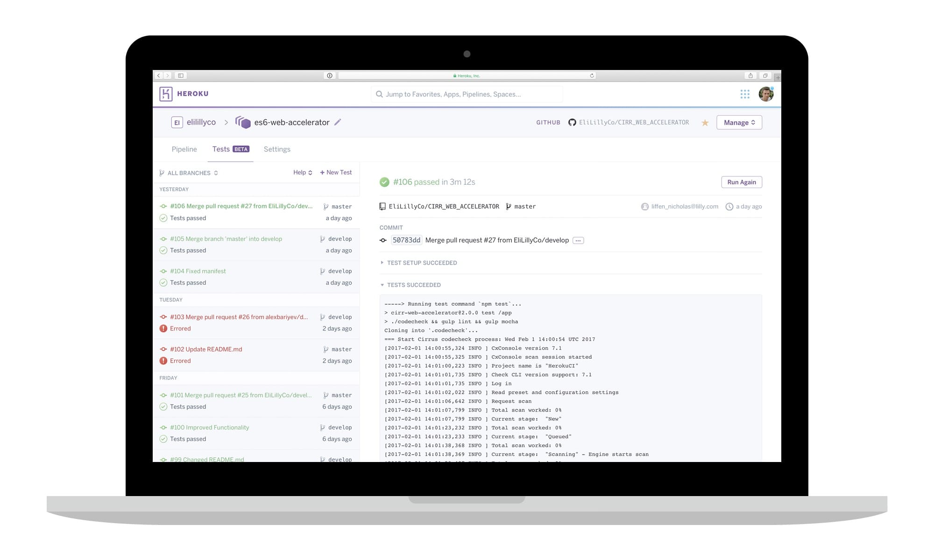Screen dimensions: 934x560
Task: Open test #106 Merge pull request #27
Action: [x=256, y=212]
